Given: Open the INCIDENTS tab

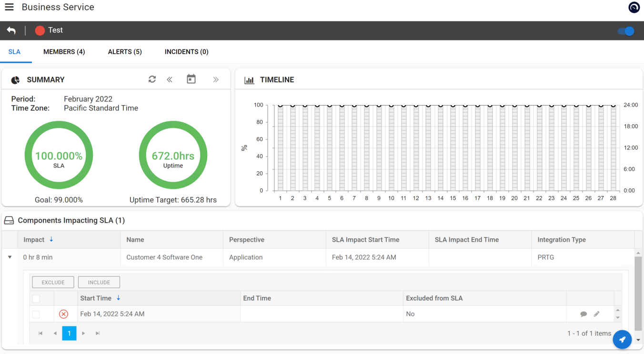Looking at the screenshot, I should (x=186, y=51).
